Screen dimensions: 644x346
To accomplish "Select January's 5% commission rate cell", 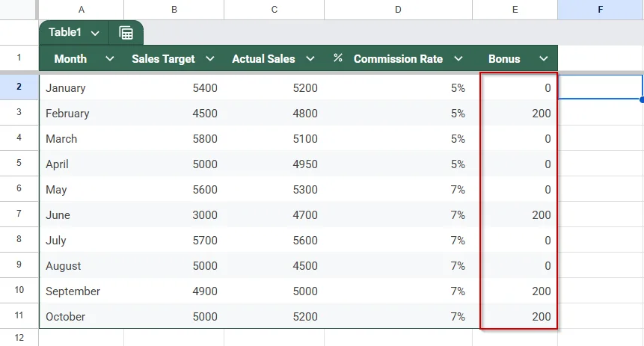I will pos(398,87).
